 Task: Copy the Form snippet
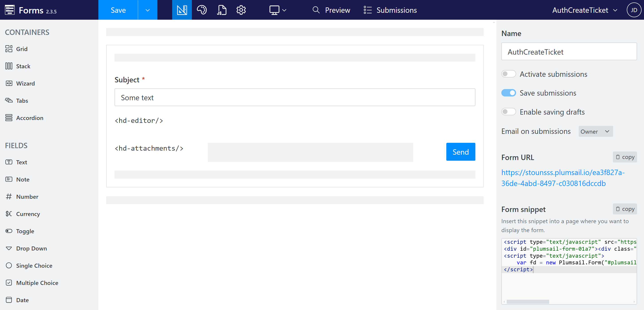point(625,209)
